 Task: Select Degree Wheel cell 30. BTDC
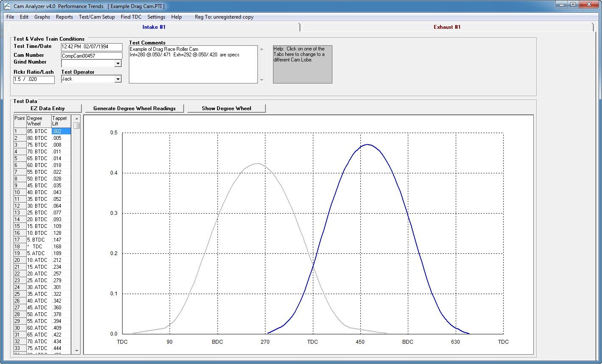pos(39,206)
